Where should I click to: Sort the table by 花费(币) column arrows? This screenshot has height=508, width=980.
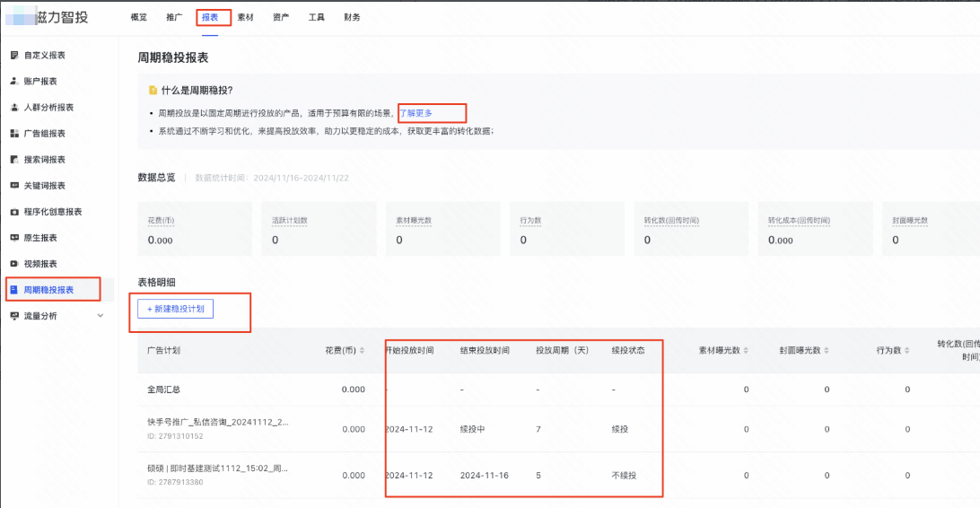[x=362, y=351]
